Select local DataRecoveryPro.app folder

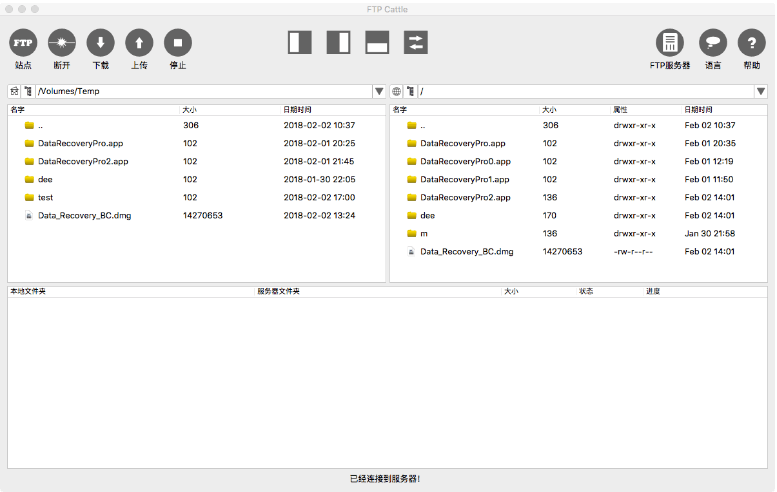(x=197, y=143)
